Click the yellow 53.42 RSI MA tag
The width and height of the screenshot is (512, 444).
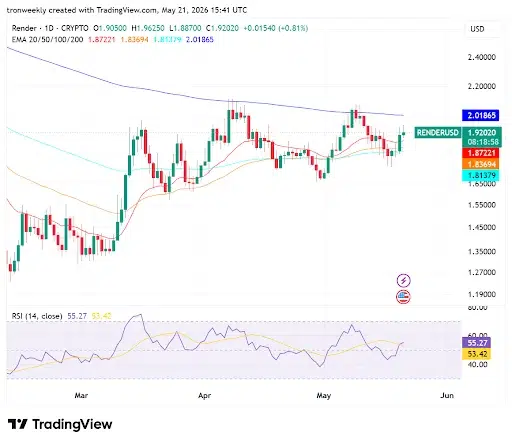(x=476, y=354)
